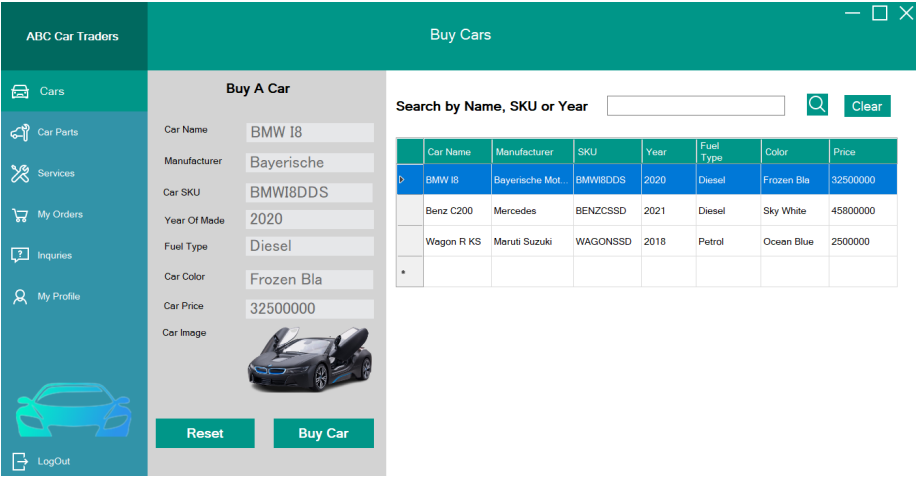Sort by the Manufacturer column header

click(533, 152)
